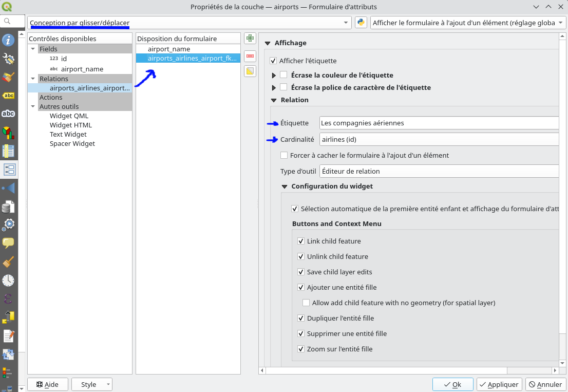Open the Fields table icon
The width and height of the screenshot is (568, 392).
(x=8, y=151)
